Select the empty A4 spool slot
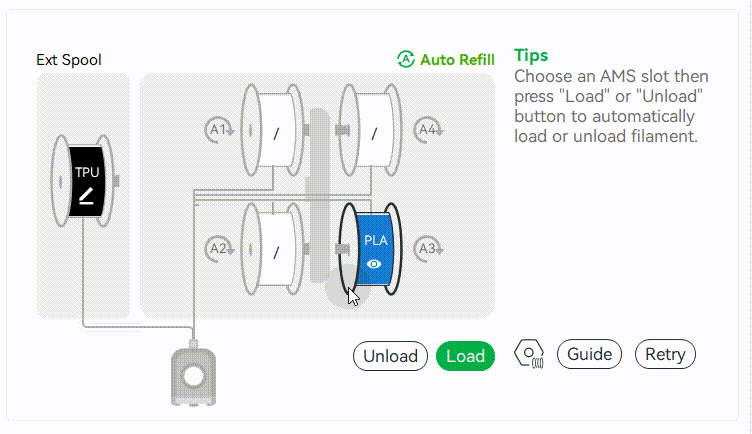This screenshot has width=752, height=434. pos(371,130)
